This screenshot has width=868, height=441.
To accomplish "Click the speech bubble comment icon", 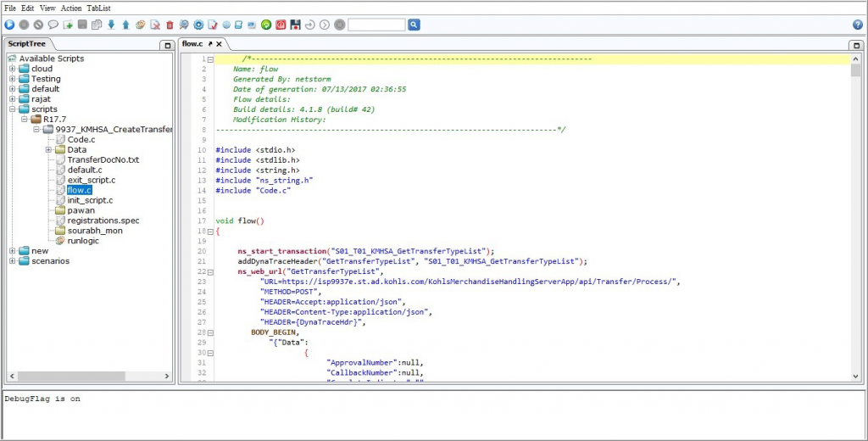I will [x=53, y=25].
